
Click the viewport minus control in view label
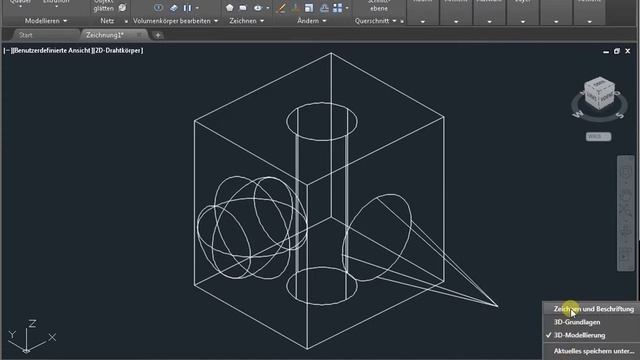(x=7, y=51)
